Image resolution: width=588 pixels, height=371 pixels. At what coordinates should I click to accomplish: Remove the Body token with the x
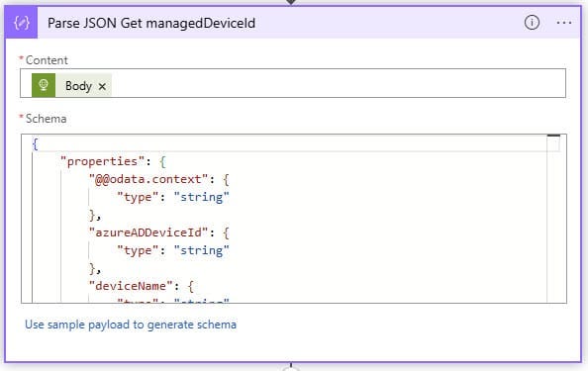(x=102, y=87)
